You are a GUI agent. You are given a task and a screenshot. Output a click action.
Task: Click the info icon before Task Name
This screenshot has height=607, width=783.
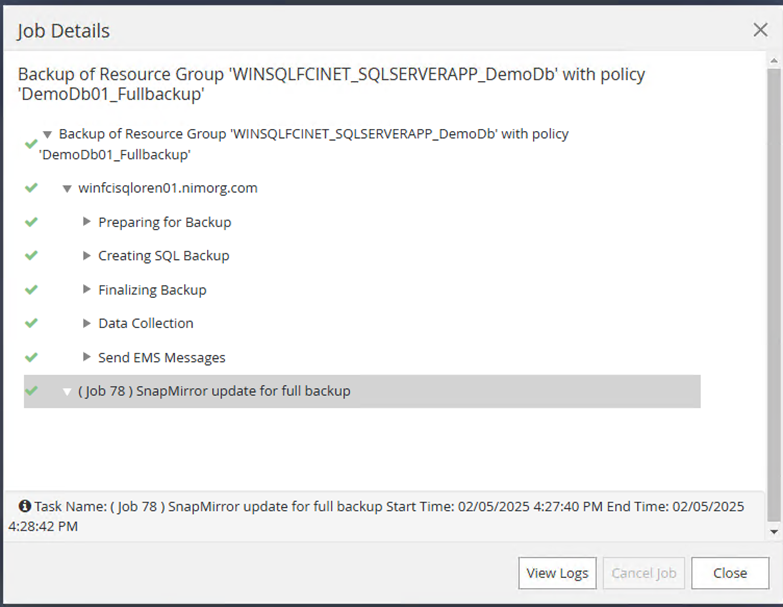25,506
